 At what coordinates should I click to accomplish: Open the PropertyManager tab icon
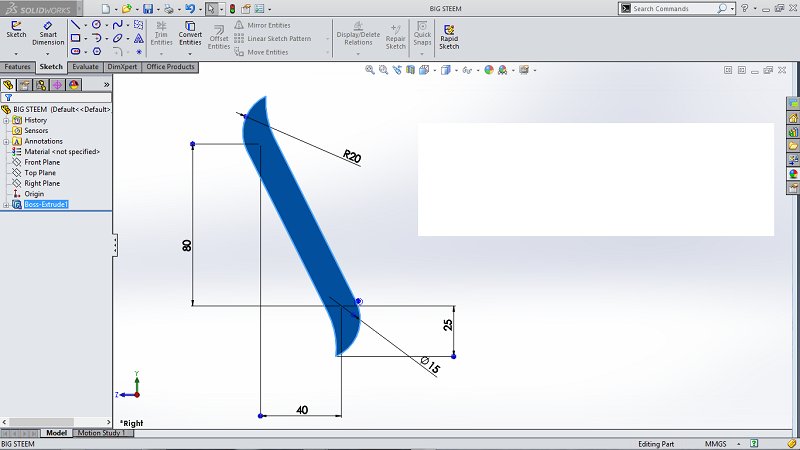24,85
